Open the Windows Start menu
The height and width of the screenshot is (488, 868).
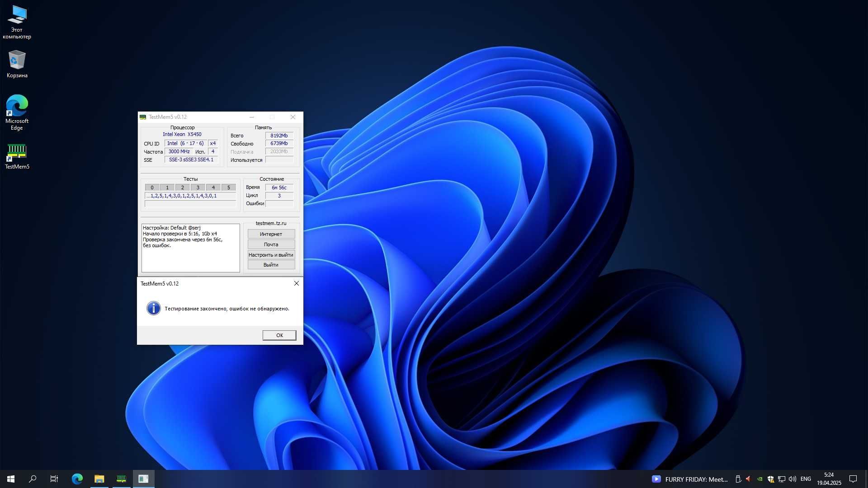click(x=11, y=479)
